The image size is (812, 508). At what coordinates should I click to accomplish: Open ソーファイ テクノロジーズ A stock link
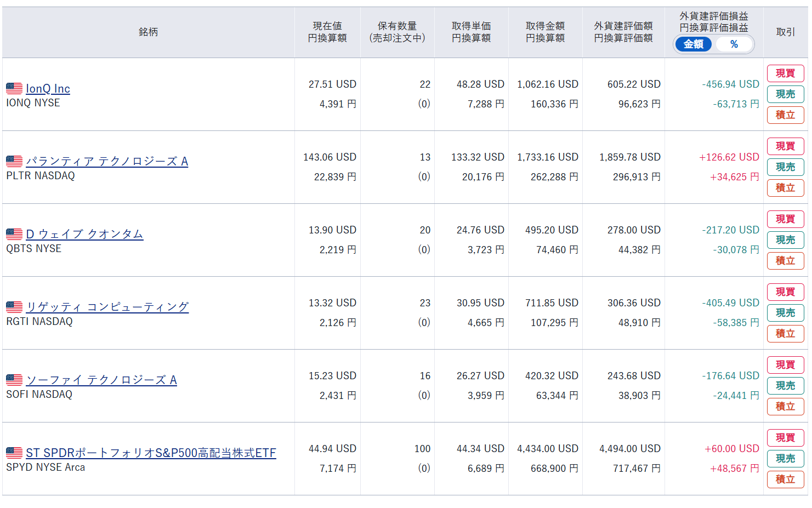[101, 380]
